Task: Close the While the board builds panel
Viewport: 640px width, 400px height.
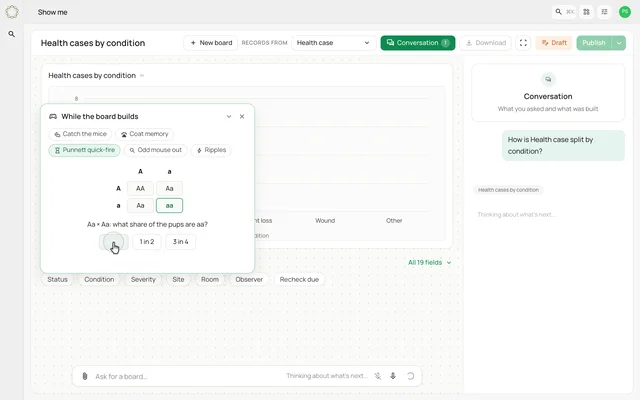Action: [x=242, y=116]
